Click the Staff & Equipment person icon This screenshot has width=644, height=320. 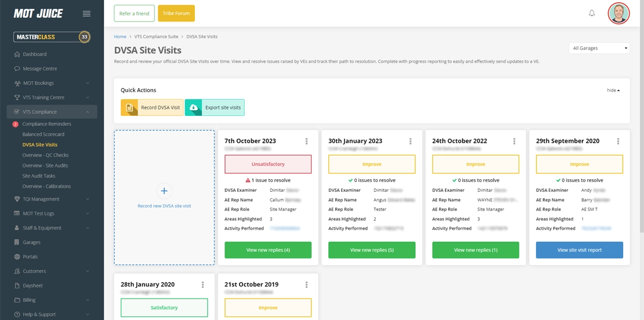click(17, 228)
